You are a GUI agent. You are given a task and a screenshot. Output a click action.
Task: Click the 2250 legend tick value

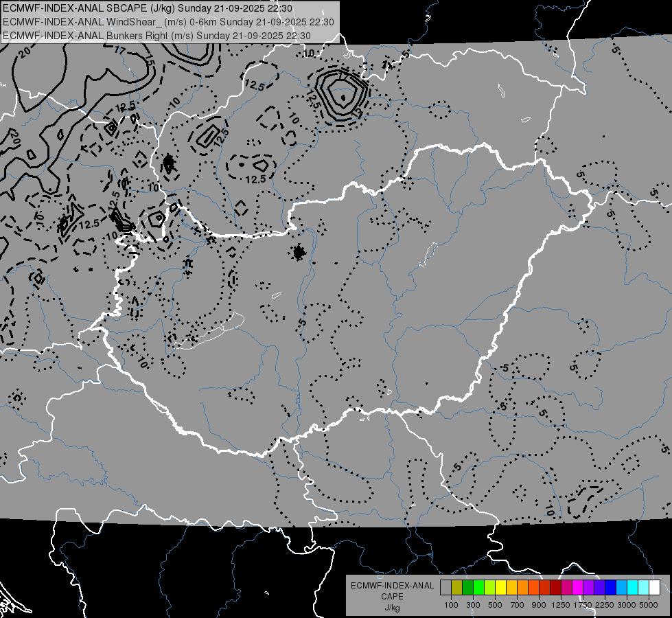click(x=605, y=605)
